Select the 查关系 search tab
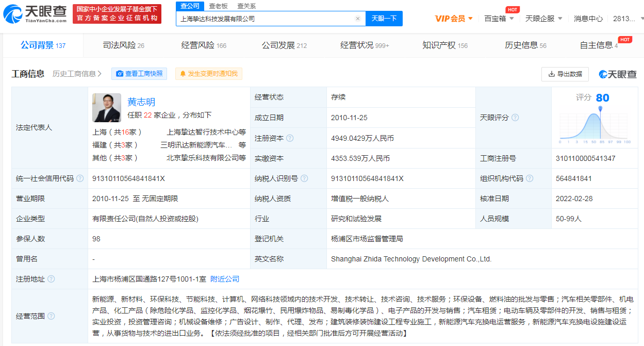Image resolution: width=644 pixels, height=346 pixels. pos(246,6)
